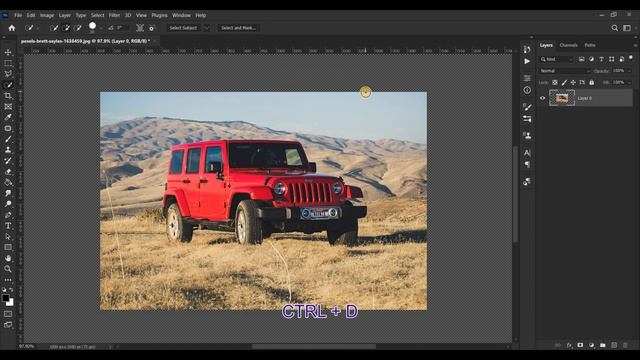Click Subtract from selection mode brush

coord(78,28)
